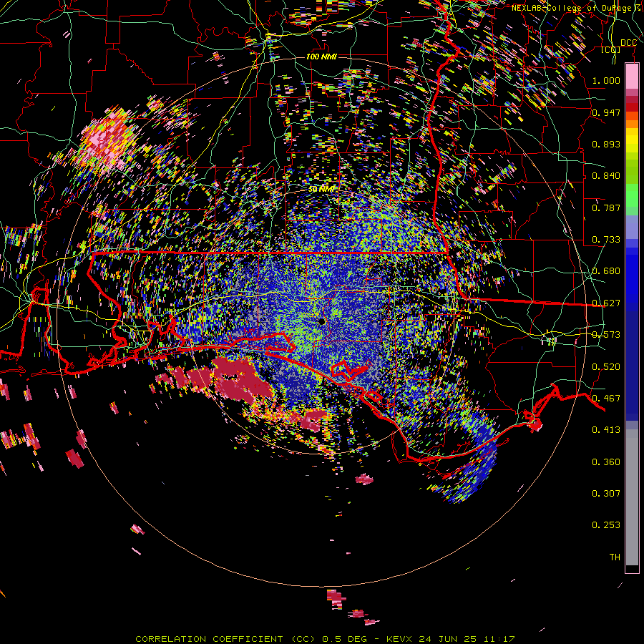Click the 0.413 scale value
Image resolution: width=644 pixels, height=644 pixels.
click(x=606, y=430)
